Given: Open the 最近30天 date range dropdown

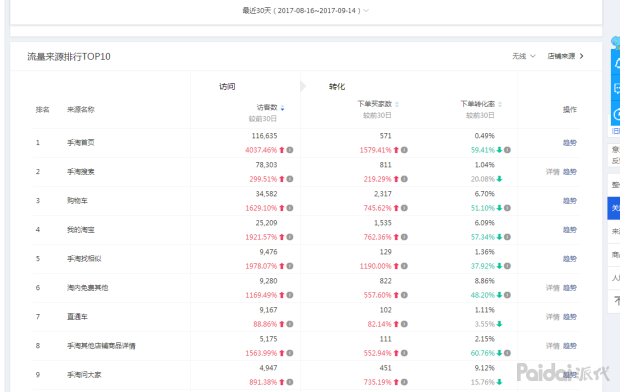Looking at the screenshot, I should tap(305, 11).
